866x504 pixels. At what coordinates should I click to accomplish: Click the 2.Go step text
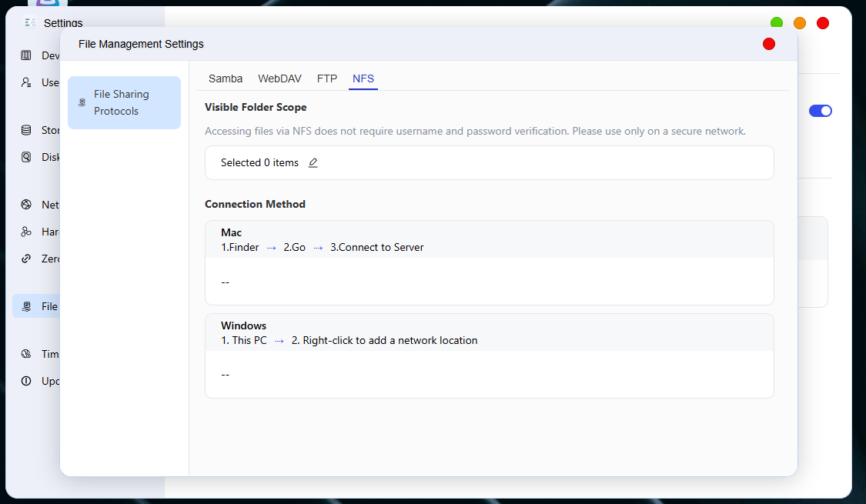coord(294,247)
